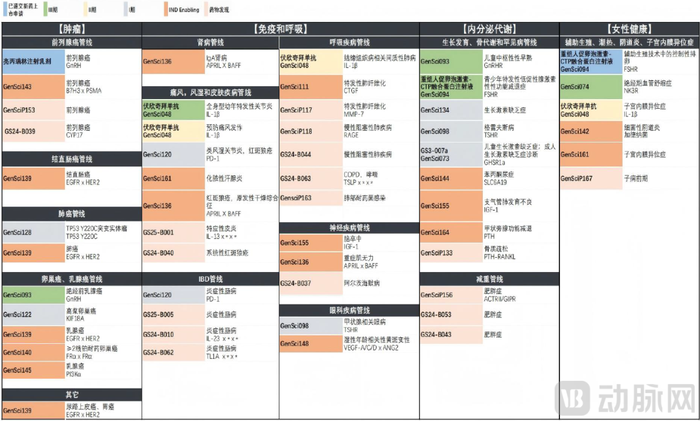Click GenSci161 in the 化脓性汗腺炎 row

pyautogui.click(x=174, y=178)
